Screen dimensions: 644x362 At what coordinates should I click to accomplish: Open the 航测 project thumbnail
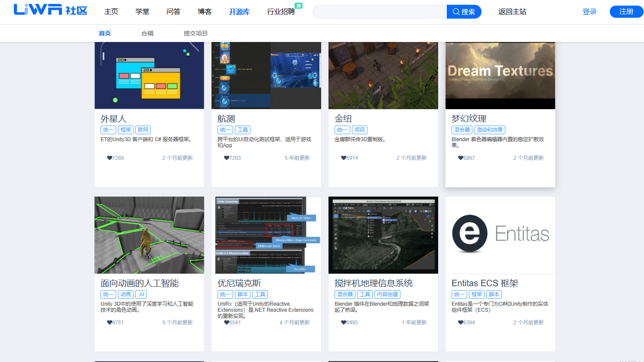[x=266, y=75]
